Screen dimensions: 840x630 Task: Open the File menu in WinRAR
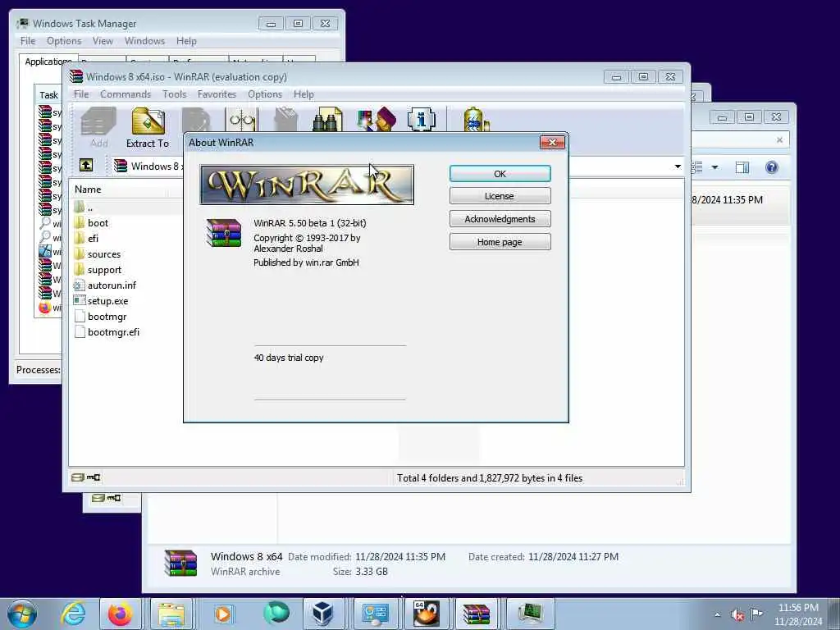tap(81, 94)
